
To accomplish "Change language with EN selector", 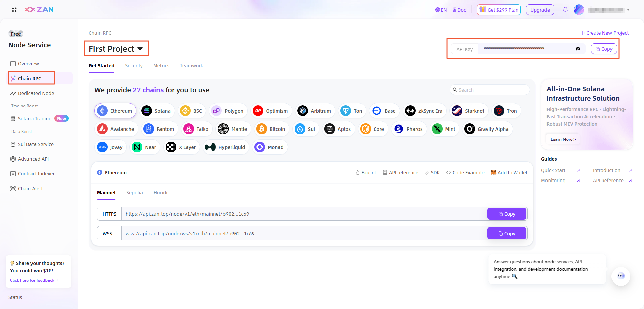I will 441,10.
